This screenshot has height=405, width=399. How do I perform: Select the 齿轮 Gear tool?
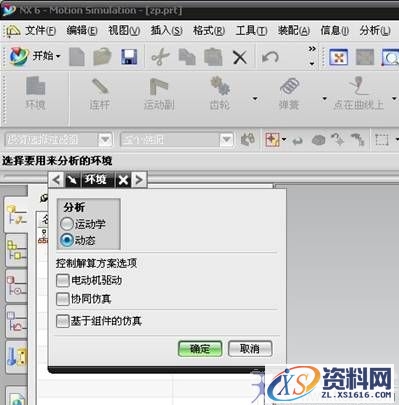coord(220,93)
